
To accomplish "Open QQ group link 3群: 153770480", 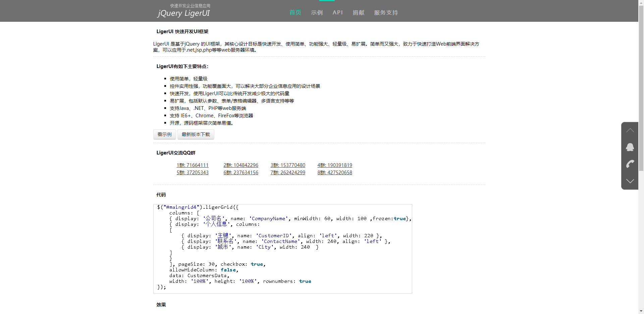I will click(288, 165).
